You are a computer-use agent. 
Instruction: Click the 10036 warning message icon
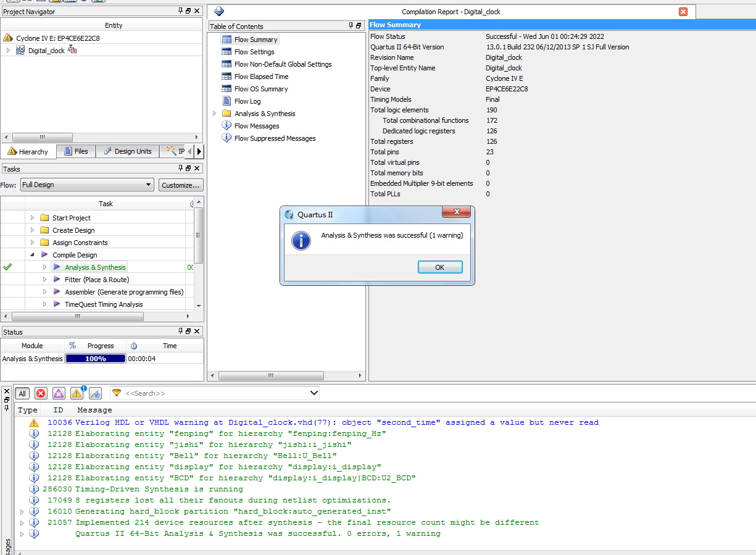(x=34, y=423)
